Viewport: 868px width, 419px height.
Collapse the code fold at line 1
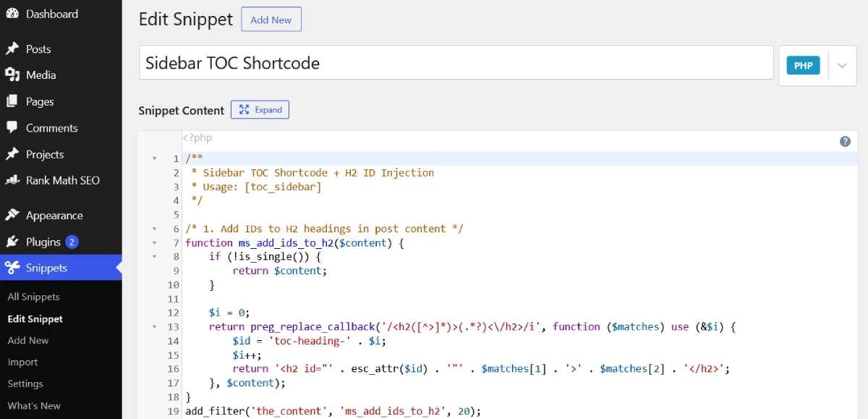point(153,158)
